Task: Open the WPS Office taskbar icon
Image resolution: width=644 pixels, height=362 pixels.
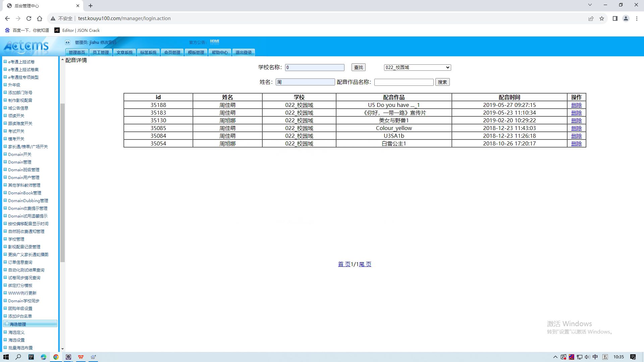Action: (x=81, y=357)
